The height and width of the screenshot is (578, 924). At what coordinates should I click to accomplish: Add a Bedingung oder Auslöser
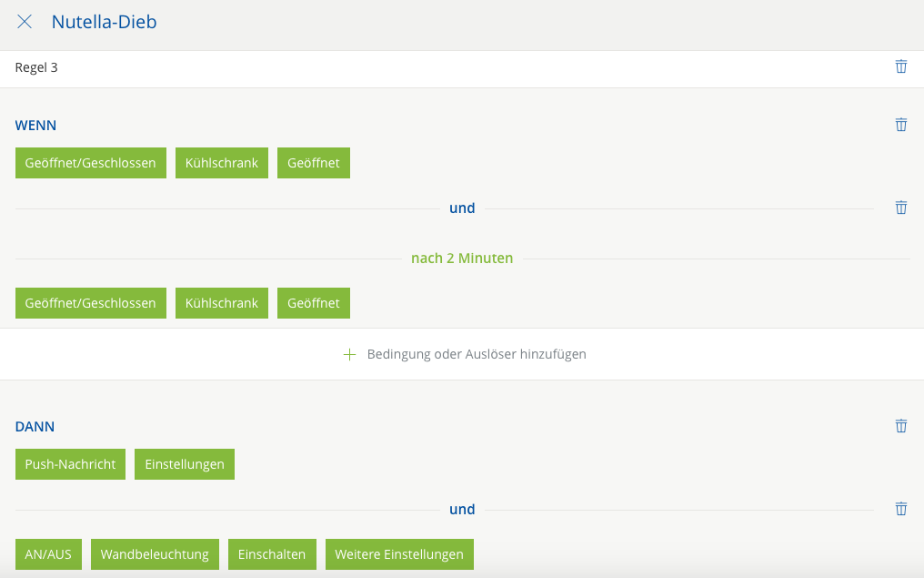[x=476, y=354]
